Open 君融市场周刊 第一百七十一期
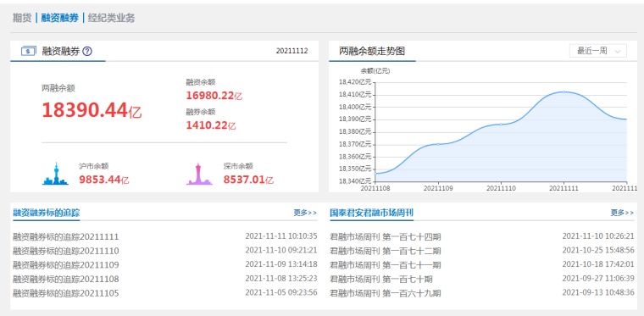 [386, 265]
